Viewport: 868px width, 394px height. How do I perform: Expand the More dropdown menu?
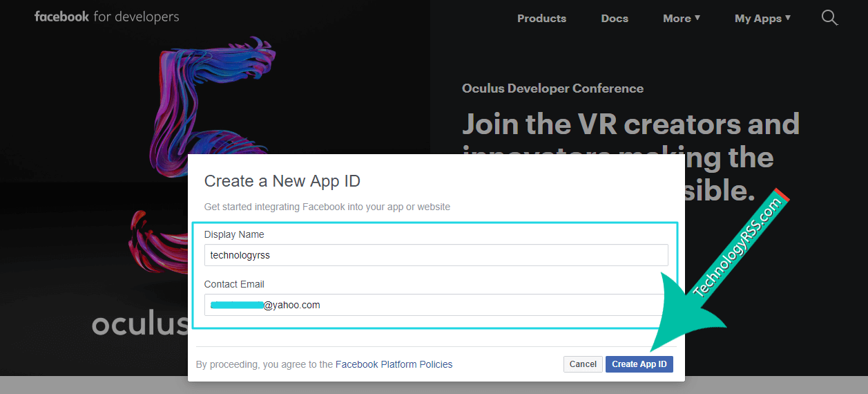coord(681,19)
